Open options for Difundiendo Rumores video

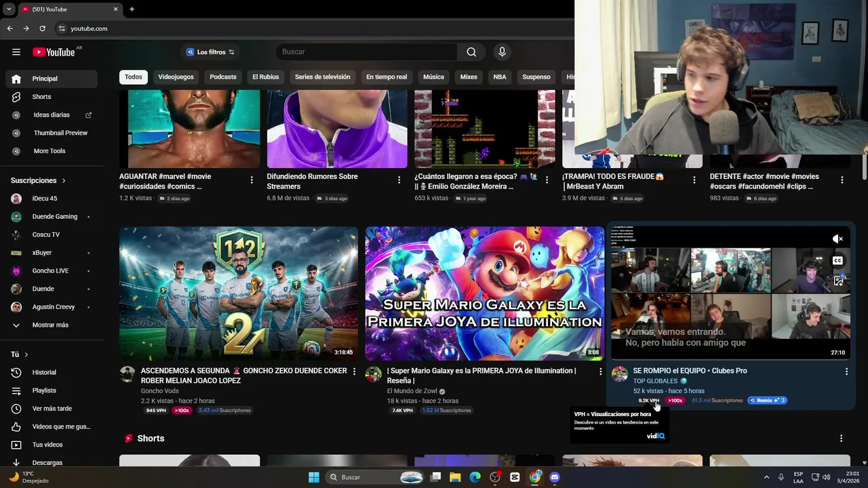399,180
